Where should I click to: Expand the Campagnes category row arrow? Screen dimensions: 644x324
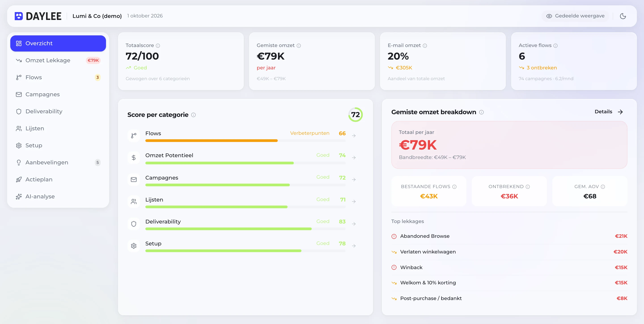(354, 180)
